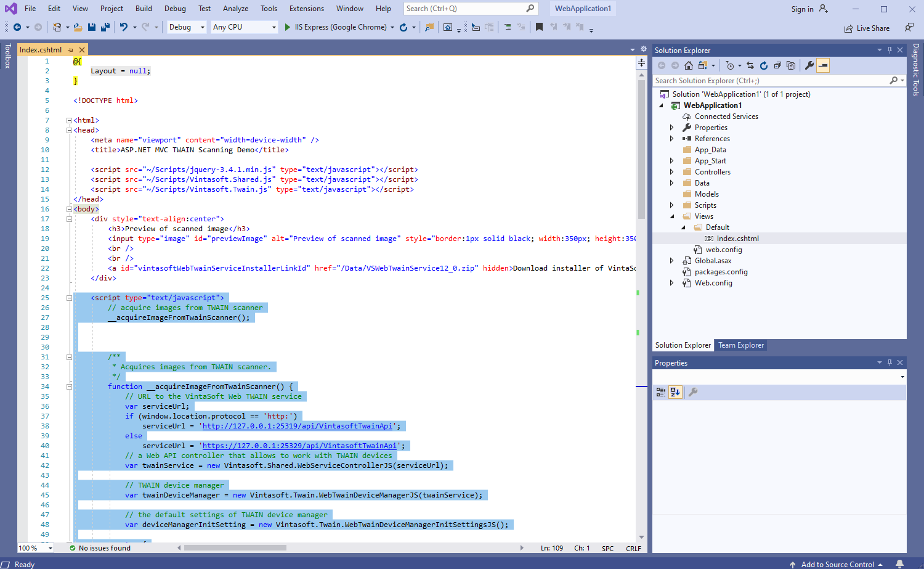Select packages.config in Solution Explorer
This screenshot has height=569, width=924.
pyautogui.click(x=721, y=272)
